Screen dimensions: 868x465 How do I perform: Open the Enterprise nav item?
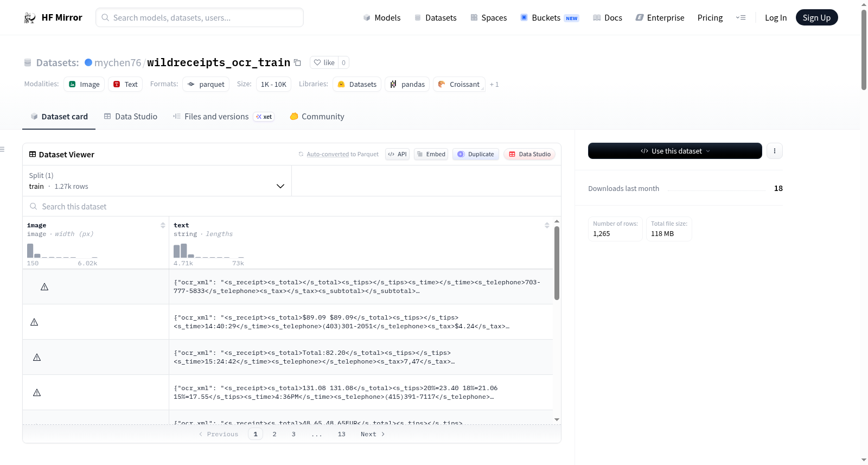(x=660, y=17)
